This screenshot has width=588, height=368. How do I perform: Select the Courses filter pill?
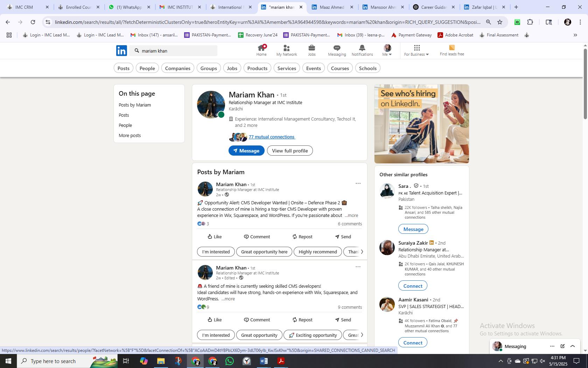point(340,68)
